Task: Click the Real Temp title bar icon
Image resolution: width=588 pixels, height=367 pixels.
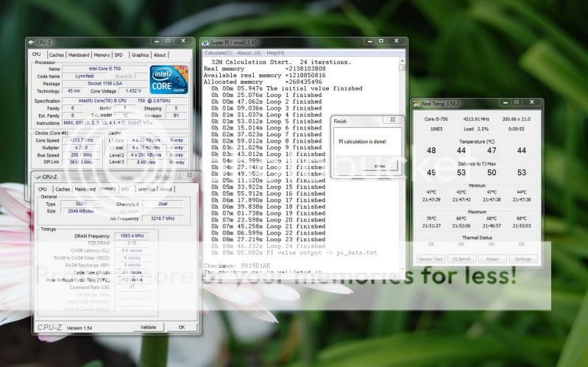Action: [417, 104]
